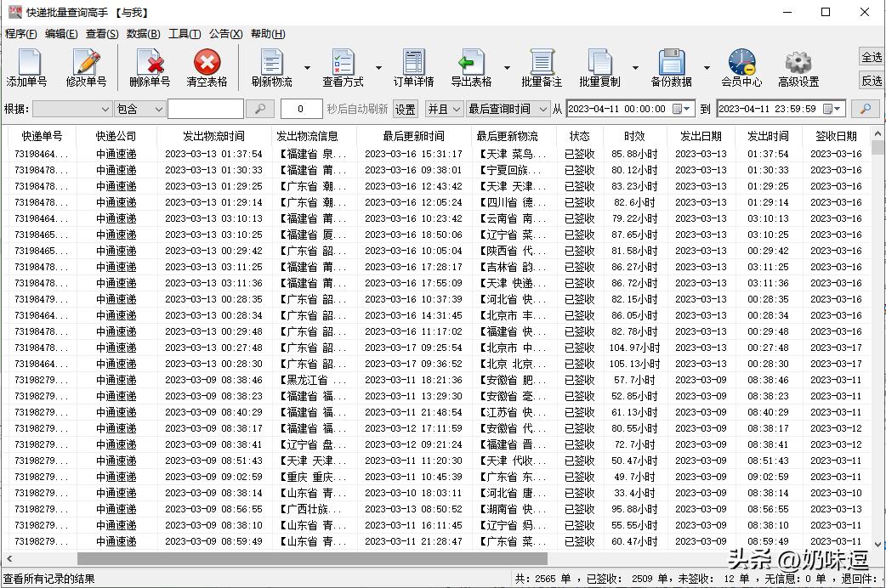The width and height of the screenshot is (886, 588).
Task: Click the 反选 invert selection button
Action: point(870,81)
